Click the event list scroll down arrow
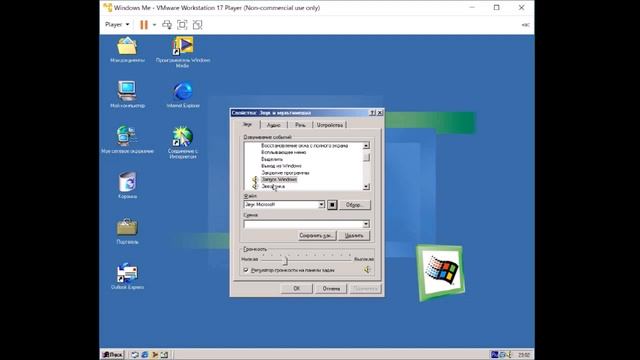The height and width of the screenshot is (360, 640). click(366, 187)
